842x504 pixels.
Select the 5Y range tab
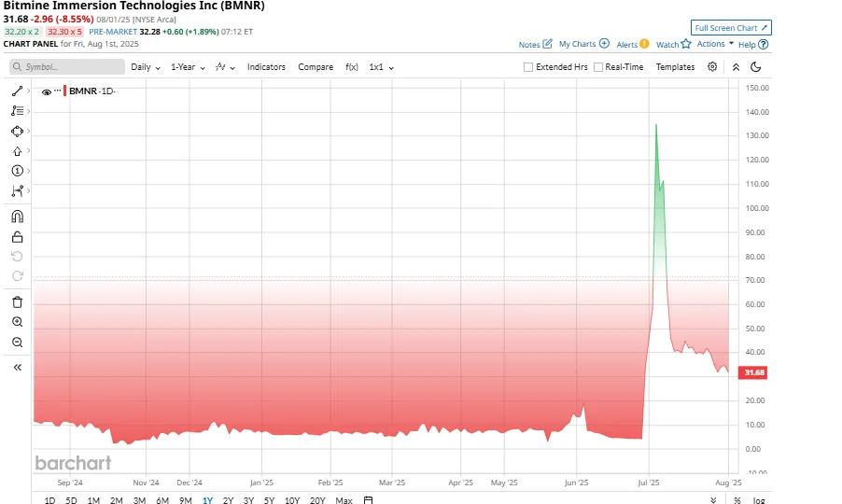pos(269,499)
